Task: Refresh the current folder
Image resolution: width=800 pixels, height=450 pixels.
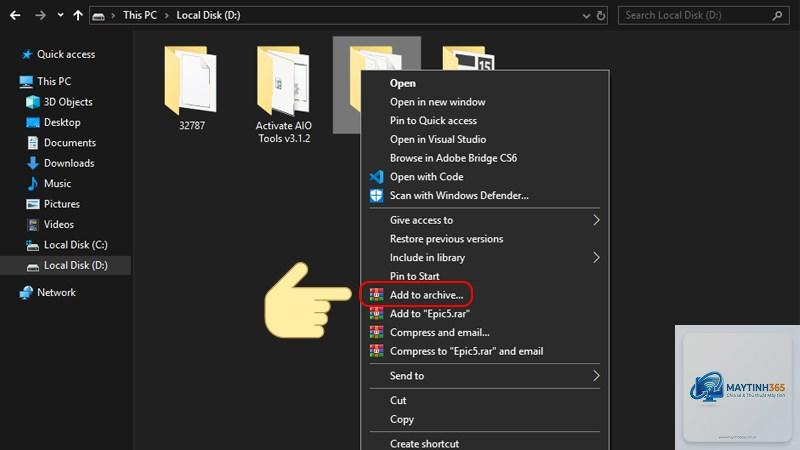Action: (x=601, y=16)
